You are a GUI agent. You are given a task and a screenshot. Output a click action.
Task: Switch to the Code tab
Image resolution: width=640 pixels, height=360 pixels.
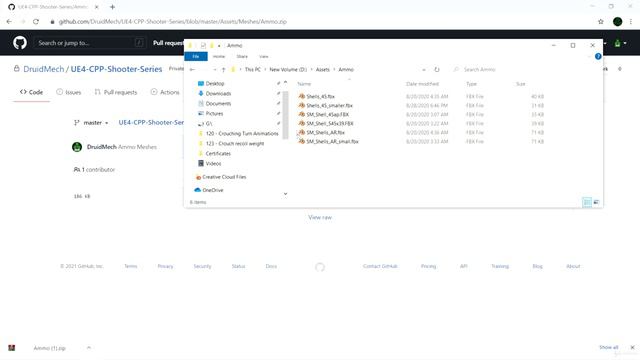point(31,92)
